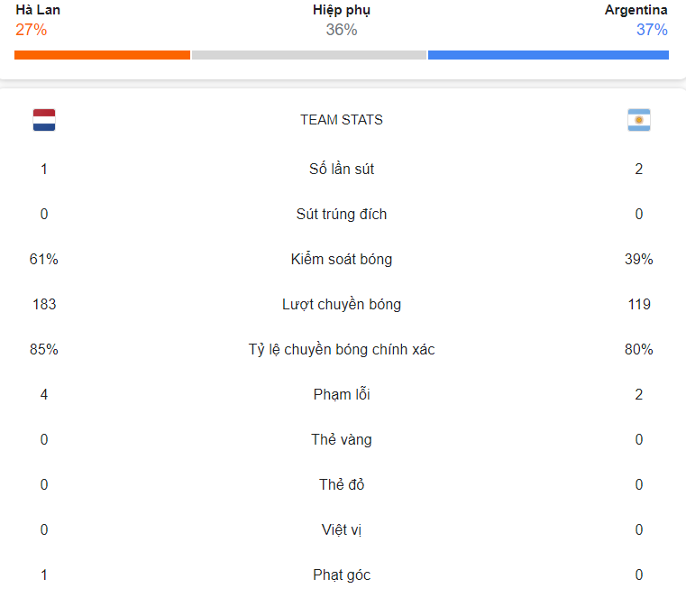Click Argentina's 119 passes value
The height and width of the screenshot is (616, 686).
[639, 304]
